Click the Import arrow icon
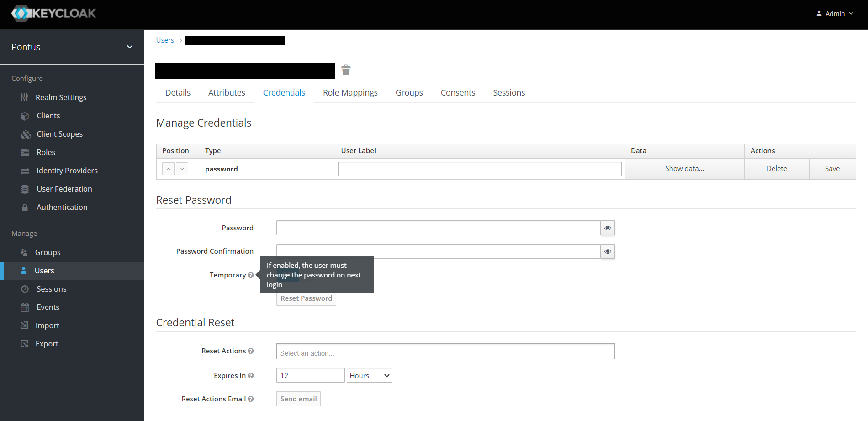This screenshot has width=868, height=421. coord(24,325)
